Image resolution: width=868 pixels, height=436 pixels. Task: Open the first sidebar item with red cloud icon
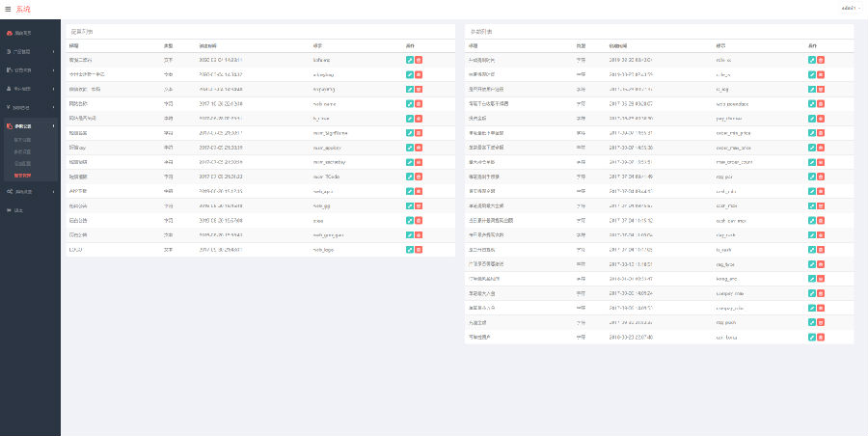tap(30, 33)
